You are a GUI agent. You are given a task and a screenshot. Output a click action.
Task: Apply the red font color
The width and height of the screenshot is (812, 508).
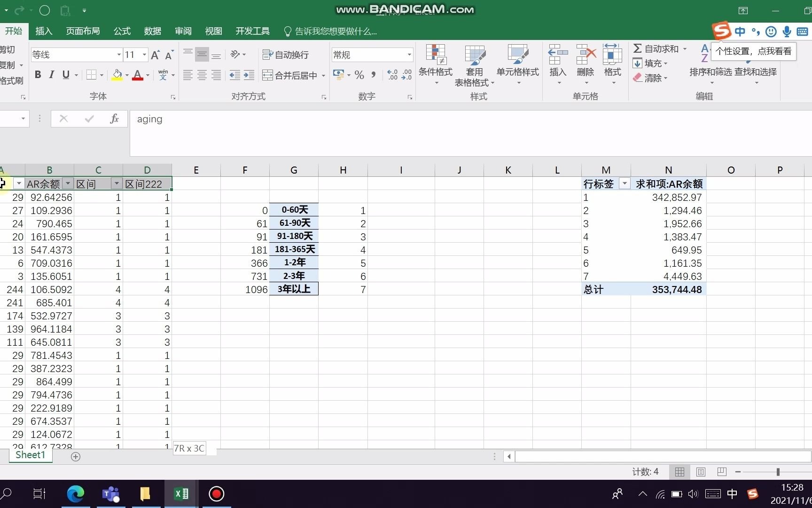pos(138,75)
